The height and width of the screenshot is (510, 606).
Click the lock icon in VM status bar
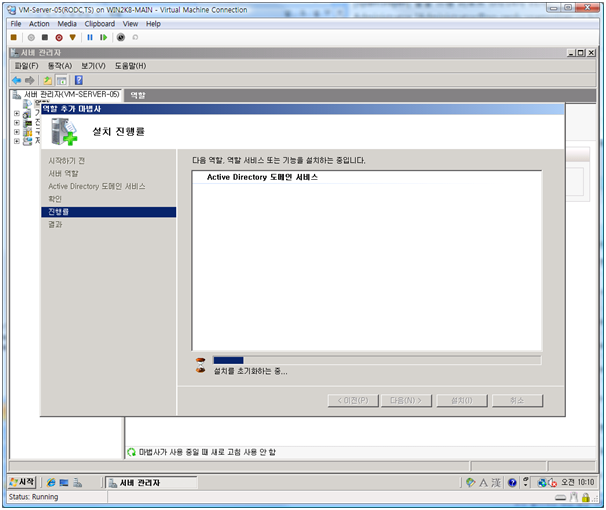point(586,498)
